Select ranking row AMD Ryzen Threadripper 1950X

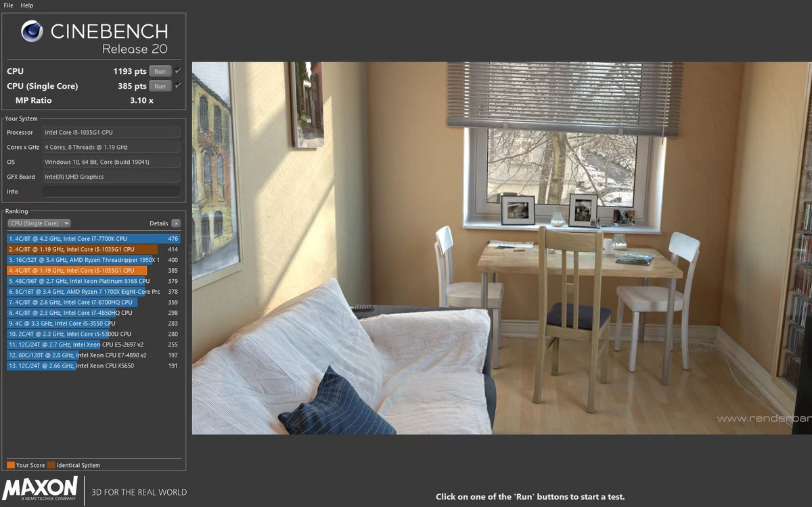[x=93, y=260]
